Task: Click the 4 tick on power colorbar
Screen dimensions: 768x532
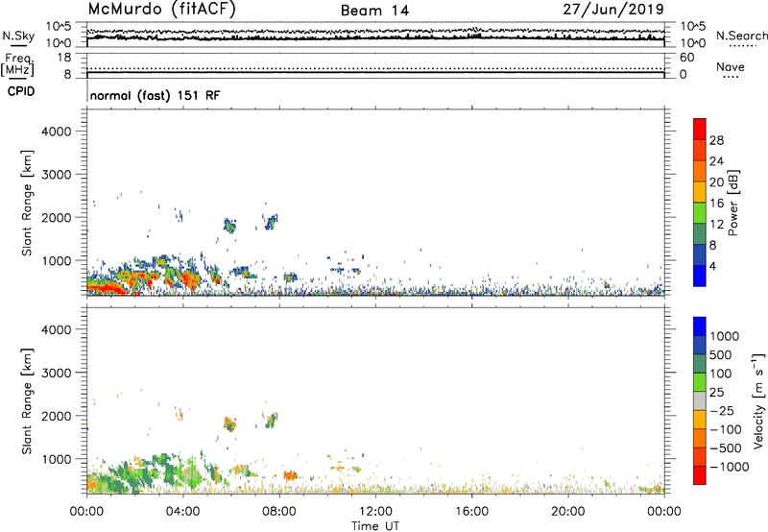Action: (x=712, y=267)
